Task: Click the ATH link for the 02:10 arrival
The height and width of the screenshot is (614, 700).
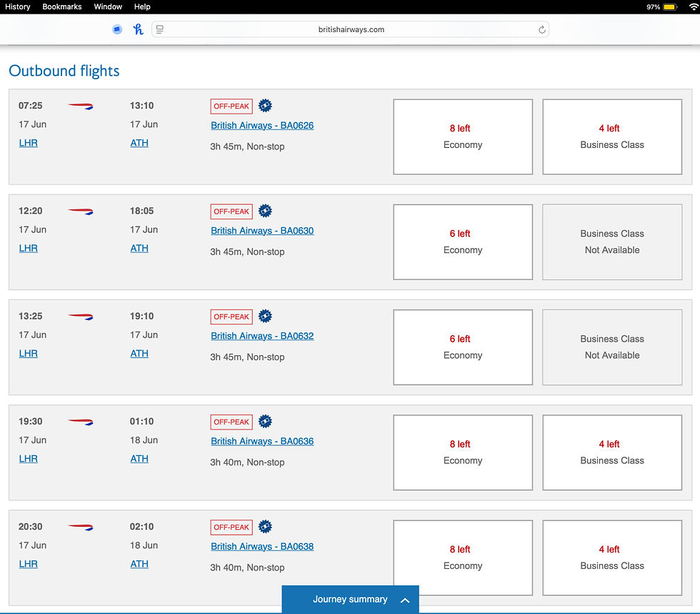Action: [139, 564]
